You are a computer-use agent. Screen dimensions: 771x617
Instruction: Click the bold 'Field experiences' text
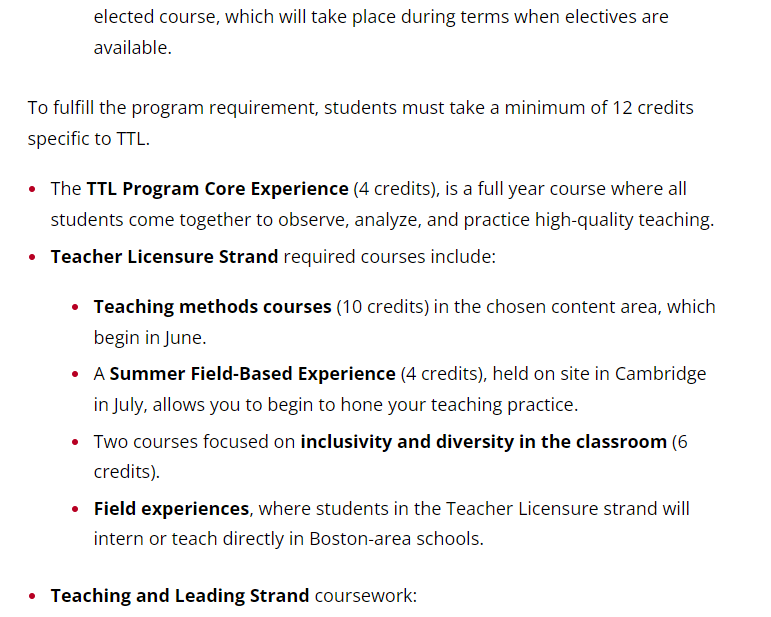click(171, 508)
